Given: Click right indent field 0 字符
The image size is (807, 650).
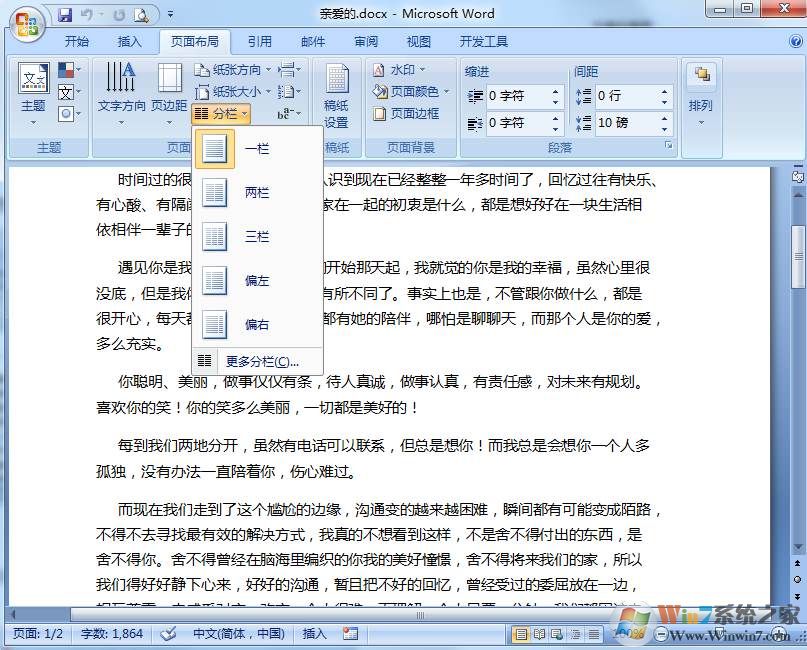Looking at the screenshot, I should (517, 123).
